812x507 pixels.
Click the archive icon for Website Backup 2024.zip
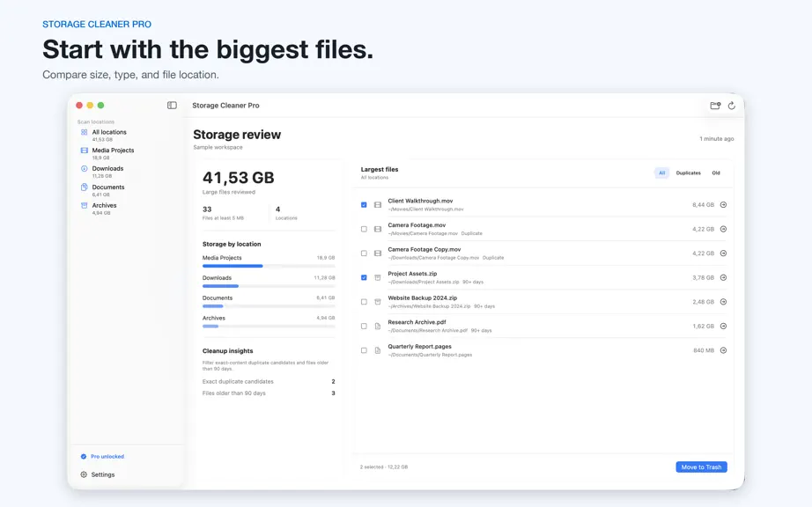point(378,302)
